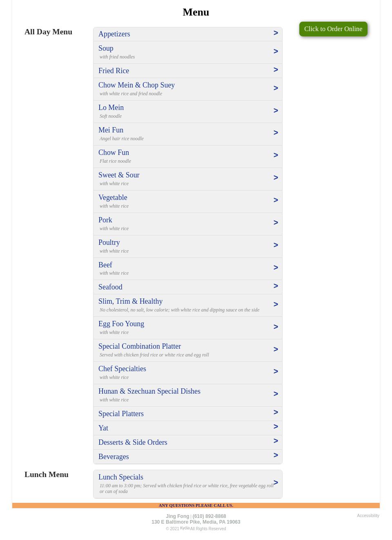Open Chow Mein & Chop Suey section

point(136,85)
